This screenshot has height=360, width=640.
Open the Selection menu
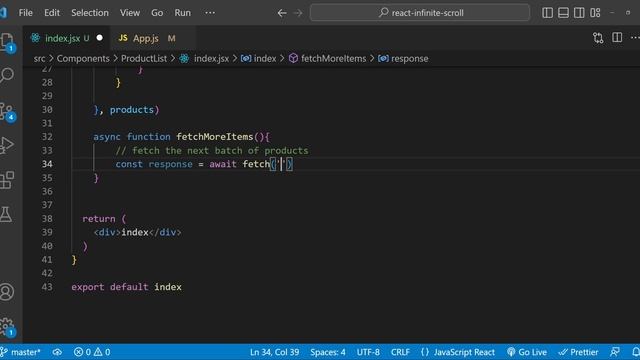[x=90, y=13]
